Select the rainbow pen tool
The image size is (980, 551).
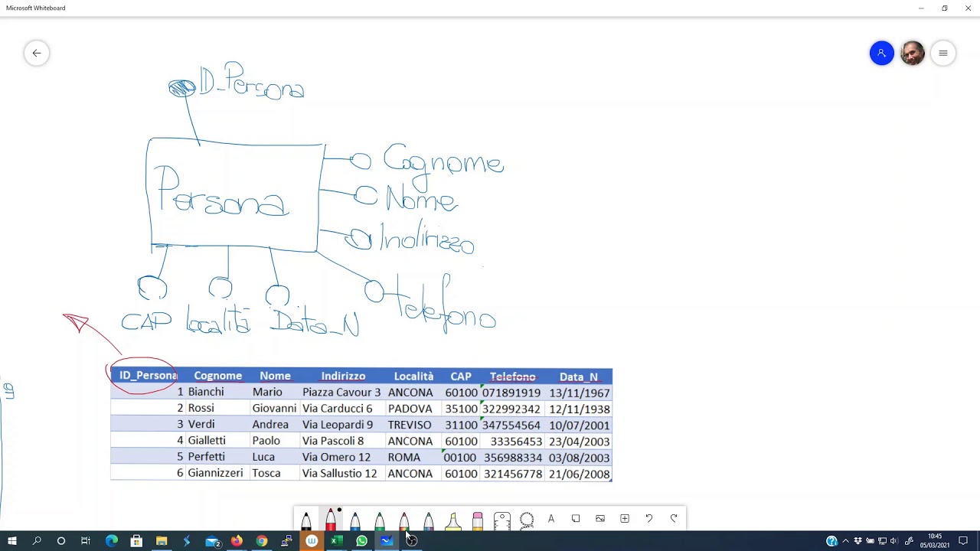404,520
